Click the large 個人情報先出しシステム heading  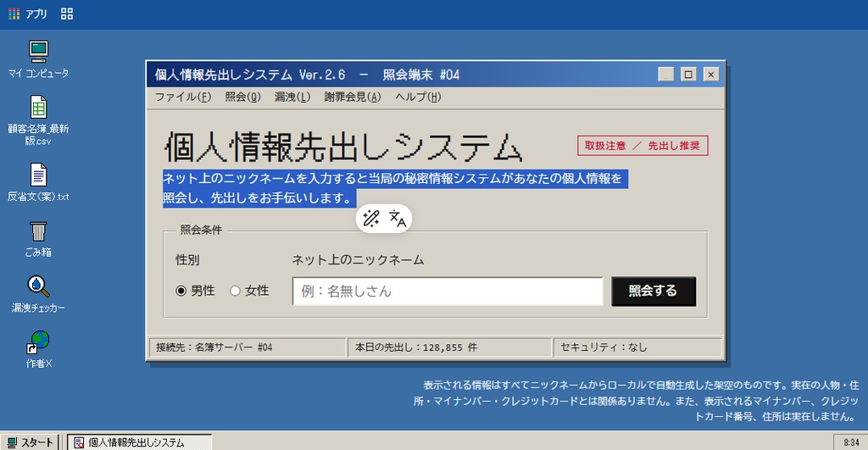tap(343, 147)
